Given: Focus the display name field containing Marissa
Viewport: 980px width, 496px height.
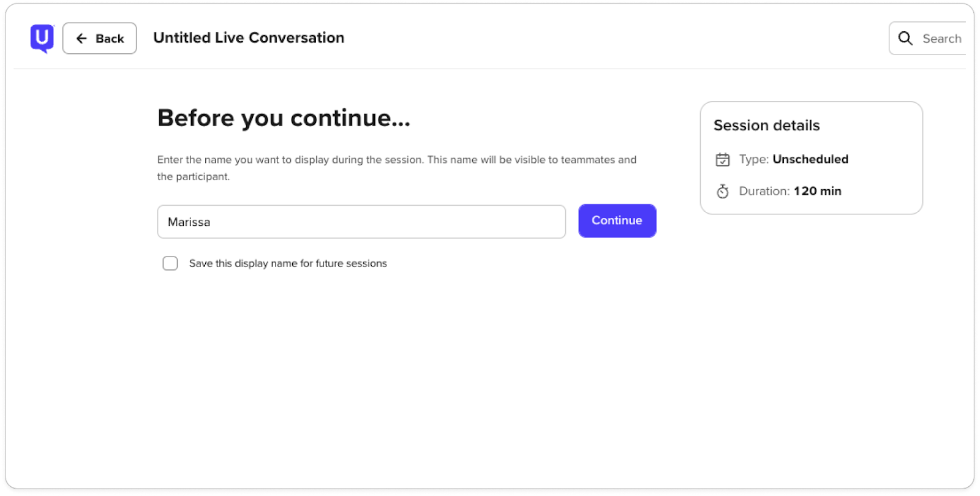Looking at the screenshot, I should click(x=361, y=222).
